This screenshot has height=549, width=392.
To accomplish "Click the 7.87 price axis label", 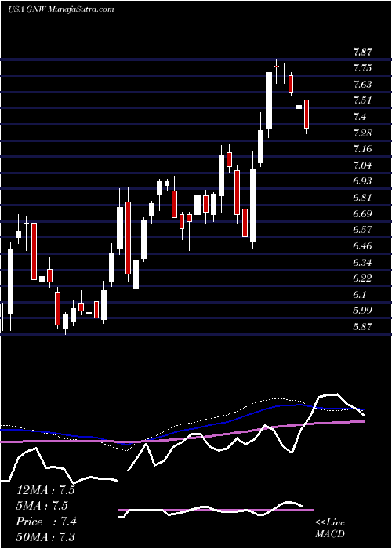I will coord(363,53).
